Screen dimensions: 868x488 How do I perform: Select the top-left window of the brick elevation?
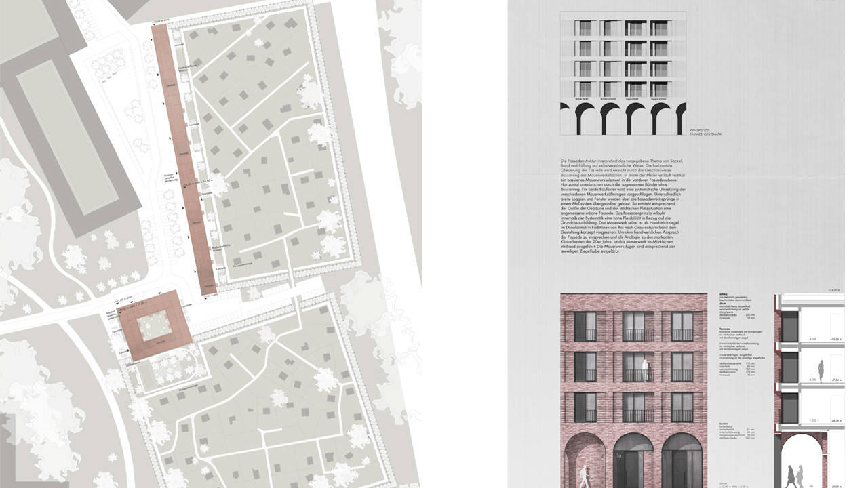coord(585,326)
